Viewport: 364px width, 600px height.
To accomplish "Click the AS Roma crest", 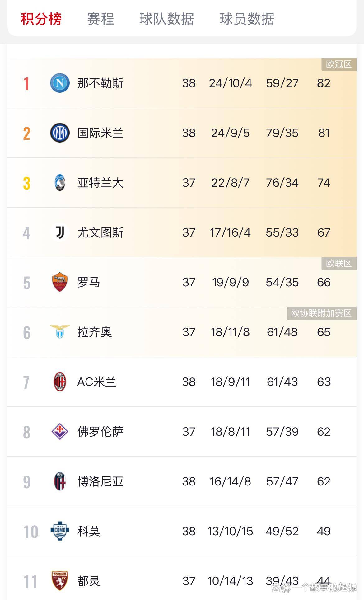I will point(60,282).
